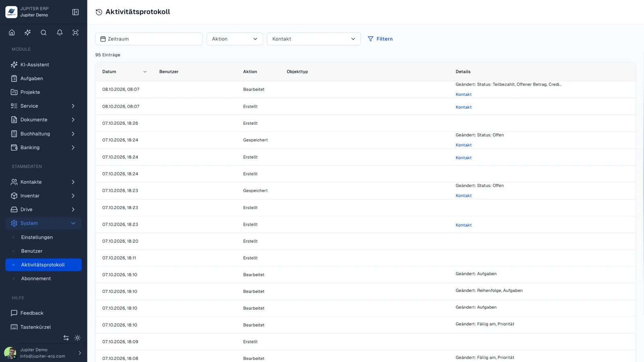Open the AI sparkle icon in top toolbar
The height and width of the screenshot is (362, 644).
(x=28, y=33)
